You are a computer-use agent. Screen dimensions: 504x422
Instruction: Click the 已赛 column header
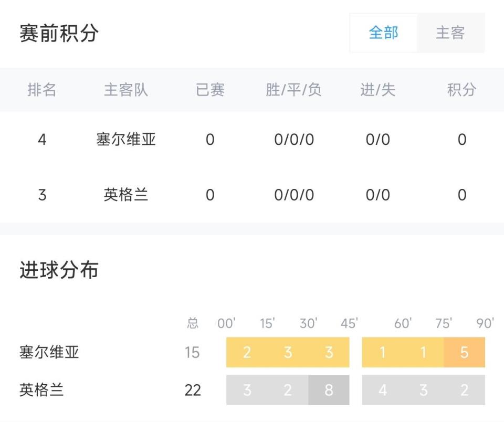210,90
